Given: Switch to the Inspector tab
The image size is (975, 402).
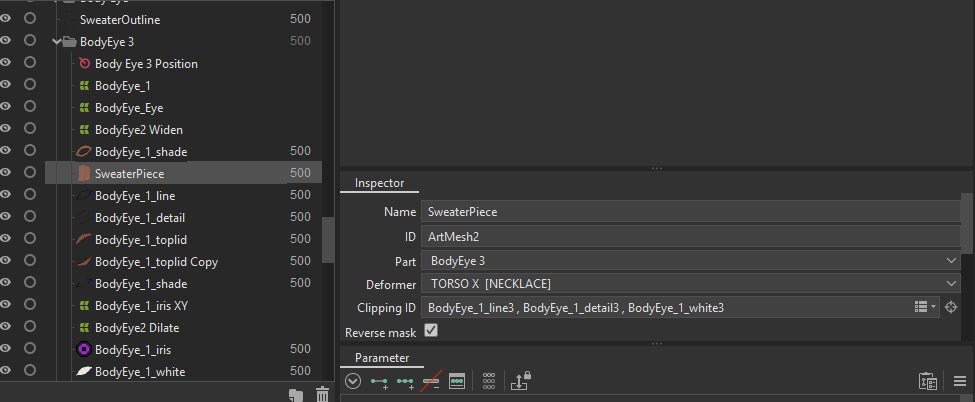Looking at the screenshot, I should (379, 183).
